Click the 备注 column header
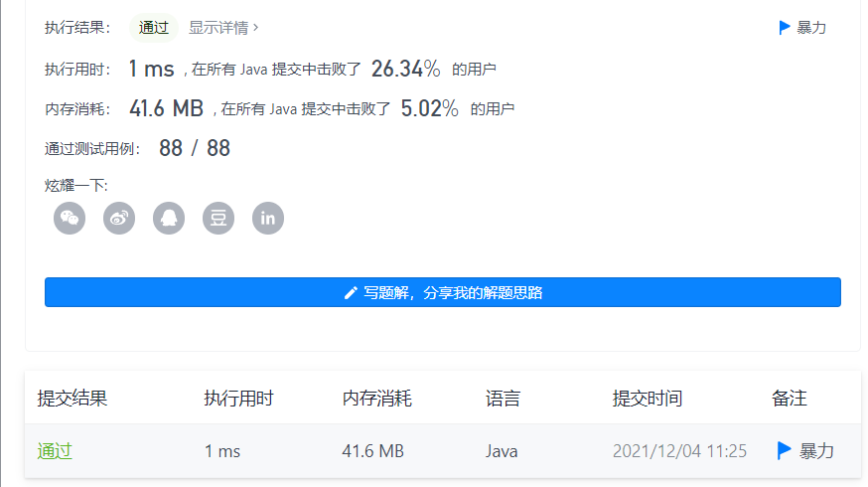The width and height of the screenshot is (868, 487). tap(790, 399)
